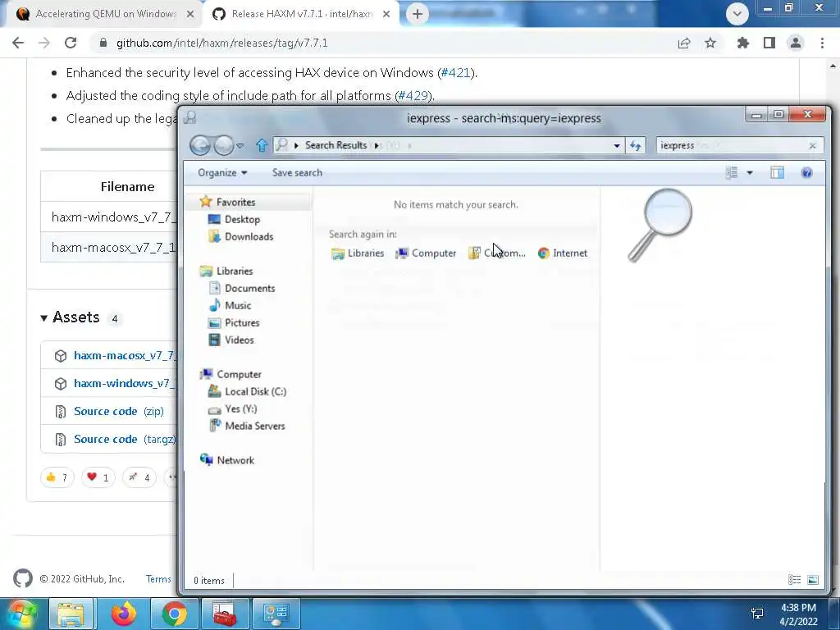Search again in Custom location

click(x=496, y=253)
